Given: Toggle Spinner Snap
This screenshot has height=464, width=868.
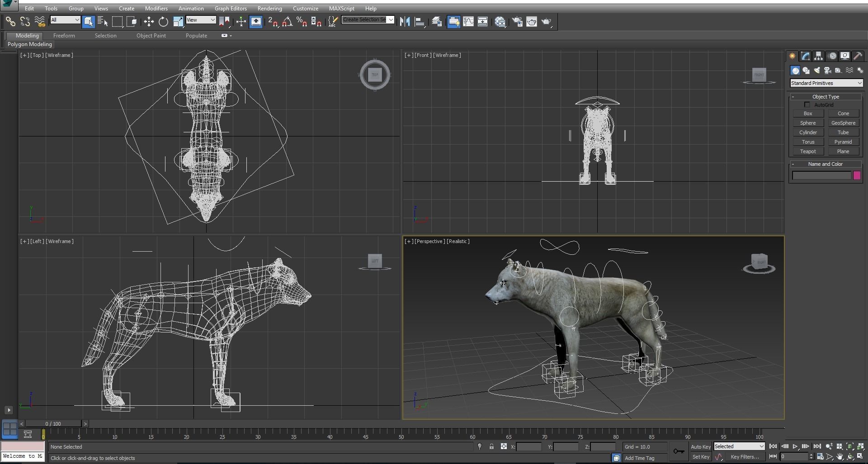Looking at the screenshot, I should [x=316, y=21].
